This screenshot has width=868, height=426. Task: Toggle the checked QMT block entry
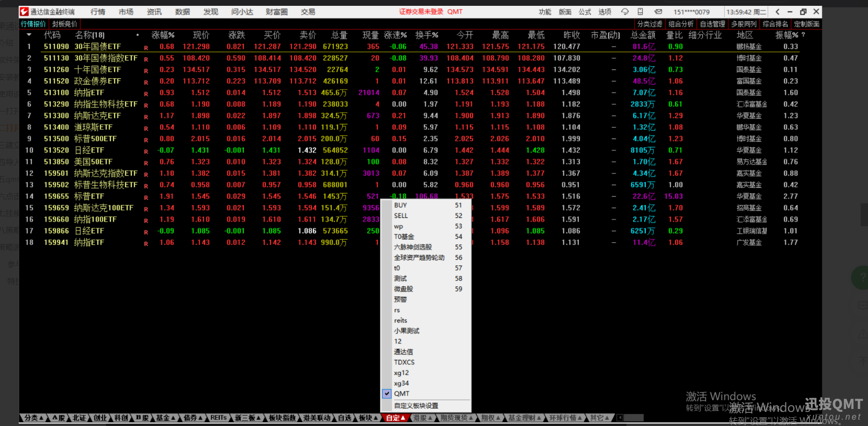pos(426,393)
